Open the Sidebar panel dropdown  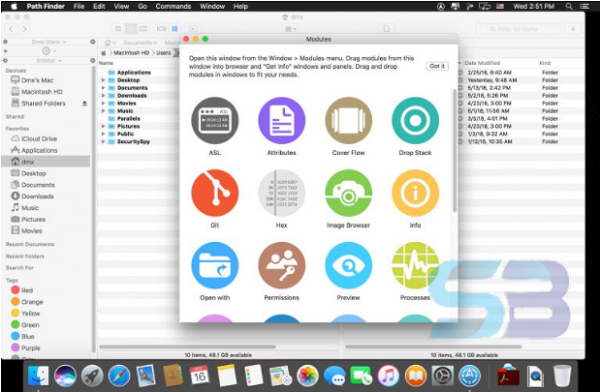click(x=49, y=60)
